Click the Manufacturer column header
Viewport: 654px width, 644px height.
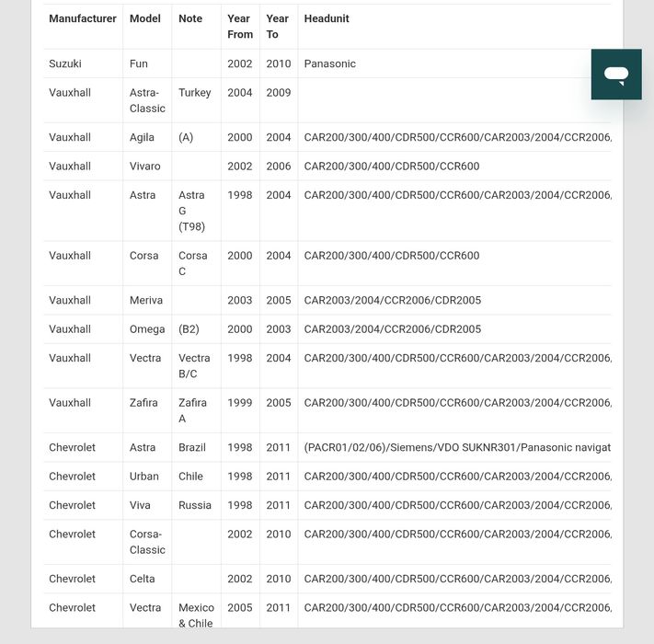pyautogui.click(x=83, y=18)
